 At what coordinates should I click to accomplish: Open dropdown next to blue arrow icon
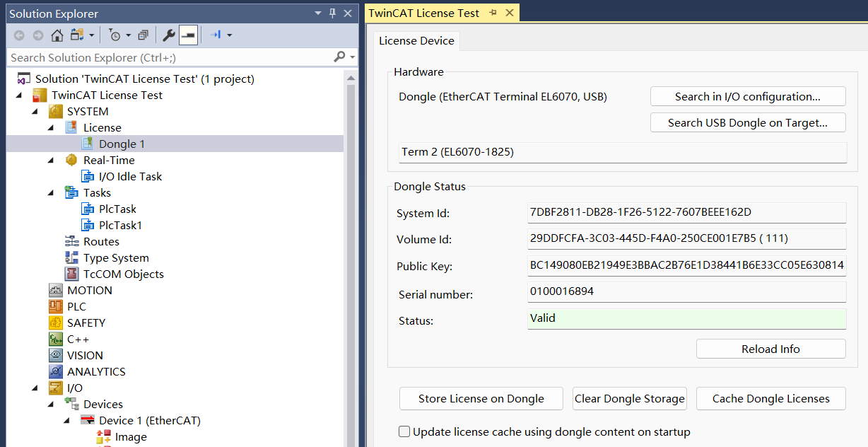point(229,35)
